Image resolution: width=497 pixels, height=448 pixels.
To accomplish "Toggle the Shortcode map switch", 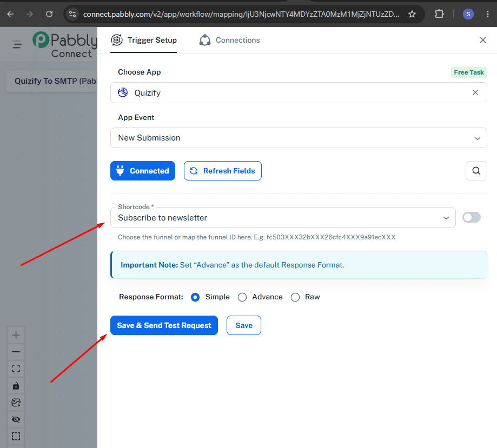I will [472, 217].
